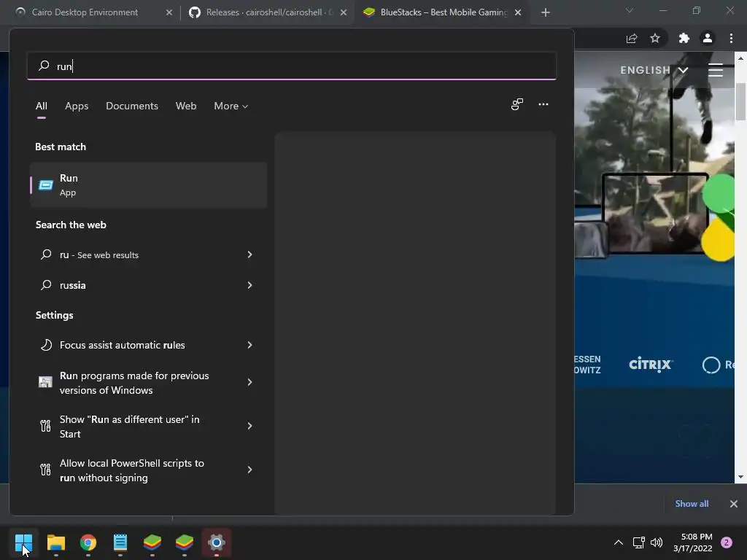The image size is (747, 560).
Task: Click the scrollbar down arrow on the page
Action: pyautogui.click(x=740, y=477)
